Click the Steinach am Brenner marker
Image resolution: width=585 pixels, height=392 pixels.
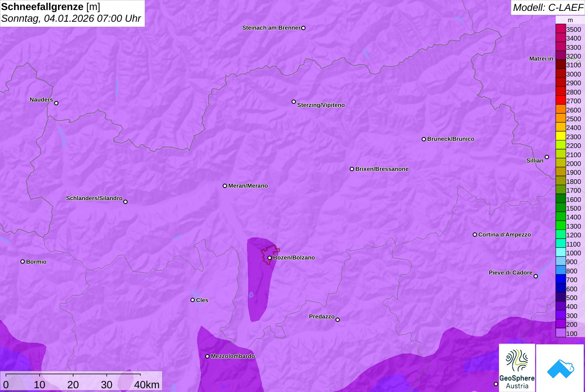pos(303,28)
